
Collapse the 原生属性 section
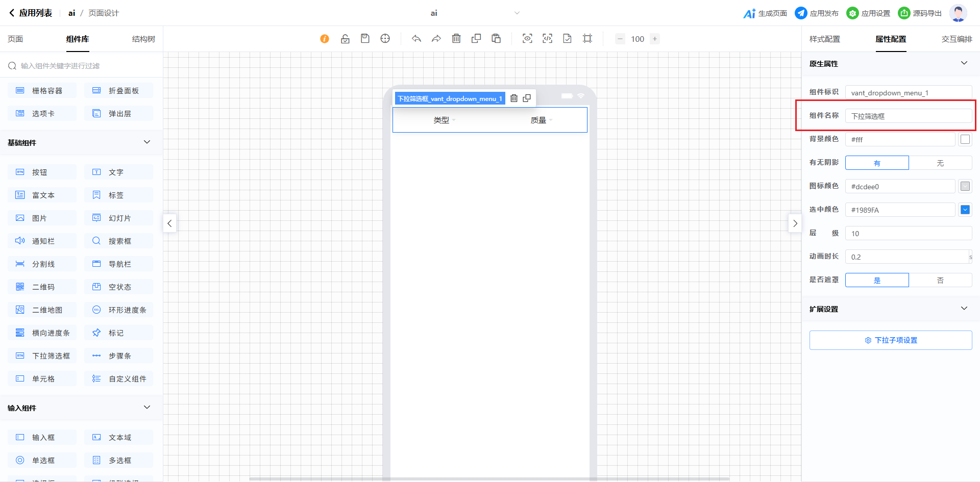[x=964, y=63]
